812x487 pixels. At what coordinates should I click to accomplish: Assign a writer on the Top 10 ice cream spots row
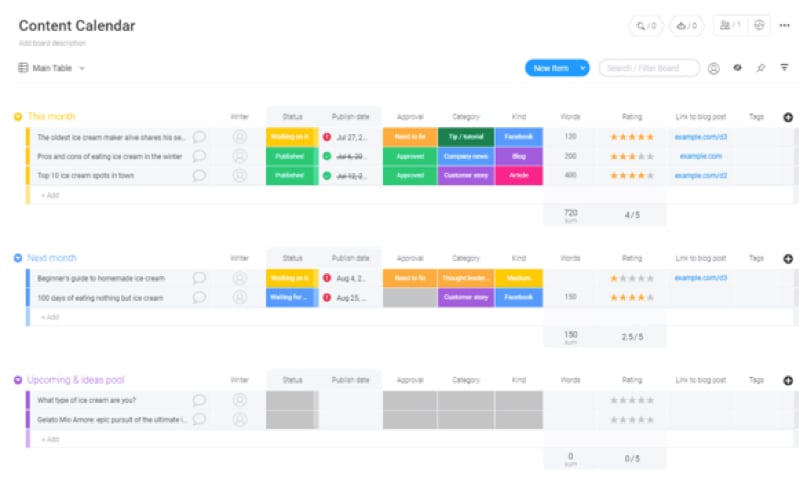(x=239, y=176)
